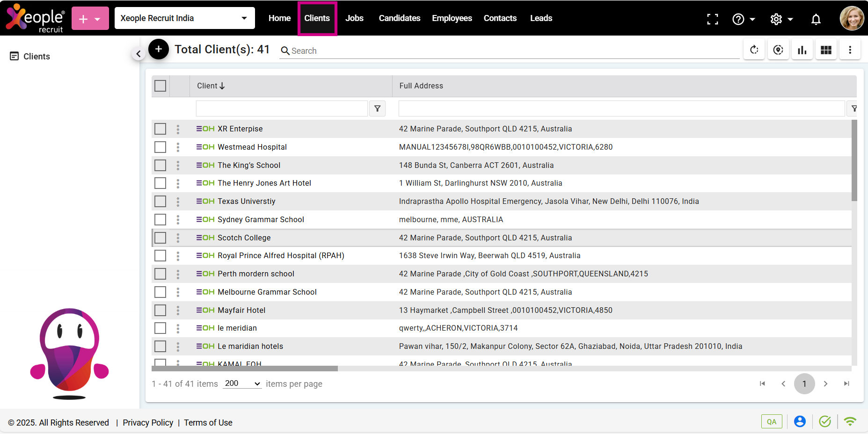Open the Jobs tab

click(354, 18)
